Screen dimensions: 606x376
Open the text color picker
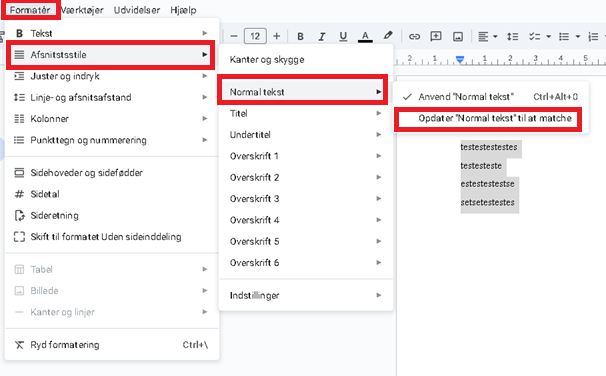[365, 36]
